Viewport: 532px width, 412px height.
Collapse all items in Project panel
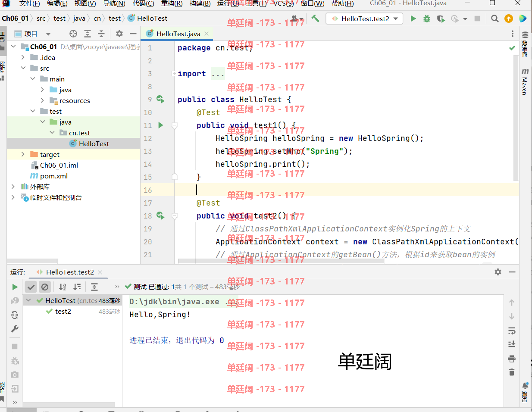101,34
